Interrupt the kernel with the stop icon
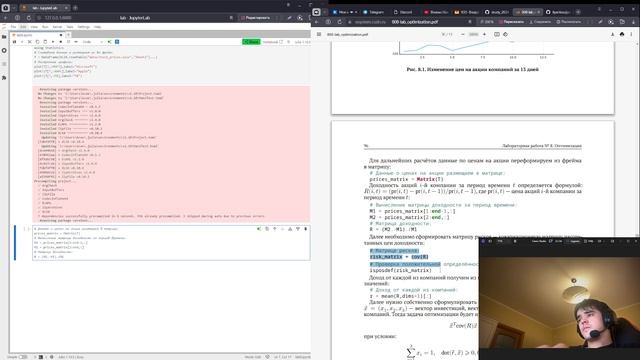The image size is (640, 360). (61, 42)
